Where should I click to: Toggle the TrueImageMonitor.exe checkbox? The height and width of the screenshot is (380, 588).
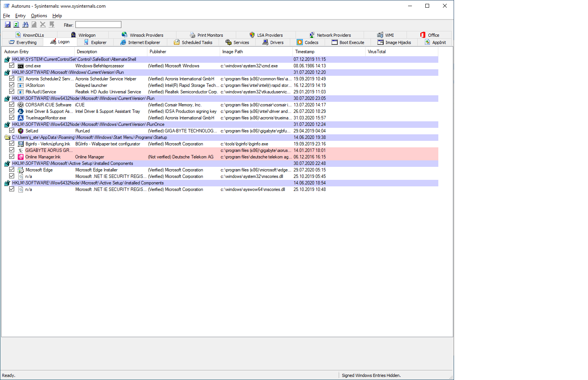[x=12, y=117]
